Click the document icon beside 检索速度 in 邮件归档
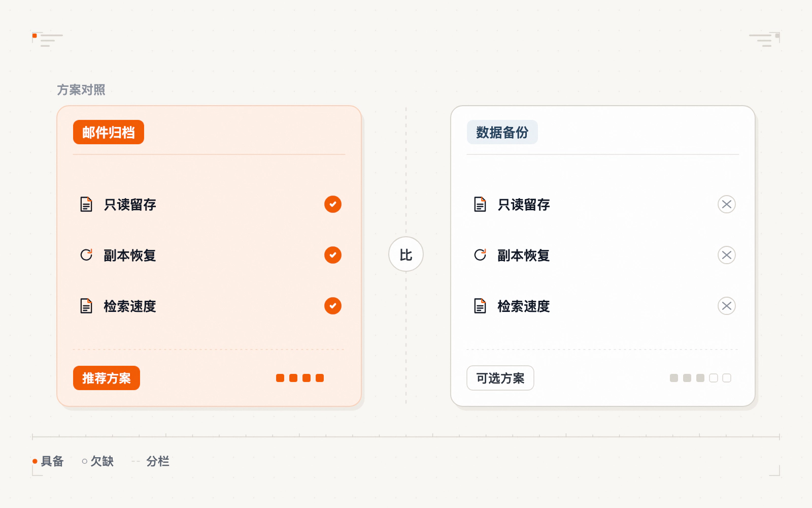This screenshot has height=508, width=812. (86, 306)
